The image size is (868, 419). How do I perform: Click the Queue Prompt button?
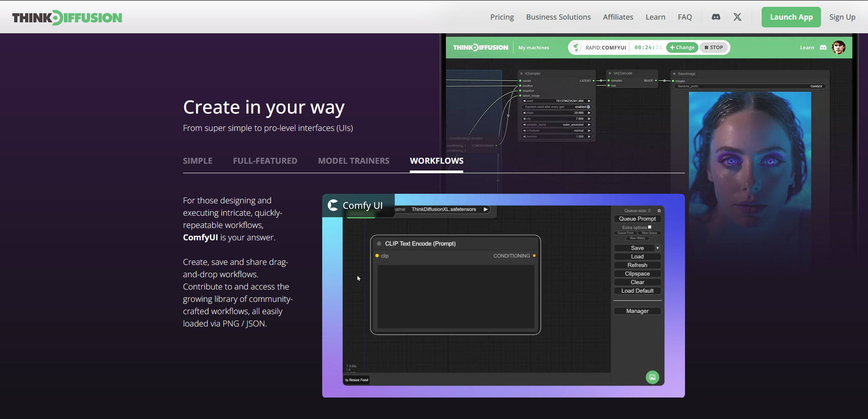click(x=637, y=219)
